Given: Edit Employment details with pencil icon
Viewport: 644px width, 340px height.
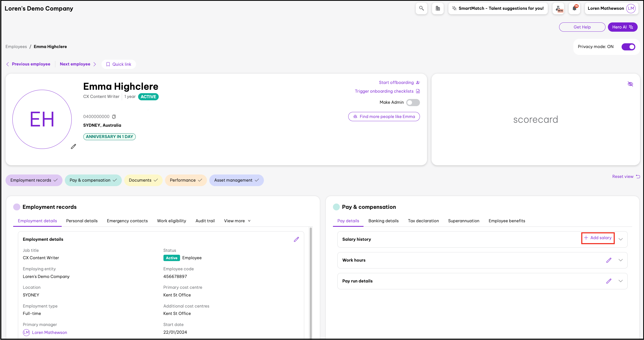Looking at the screenshot, I should (x=296, y=239).
